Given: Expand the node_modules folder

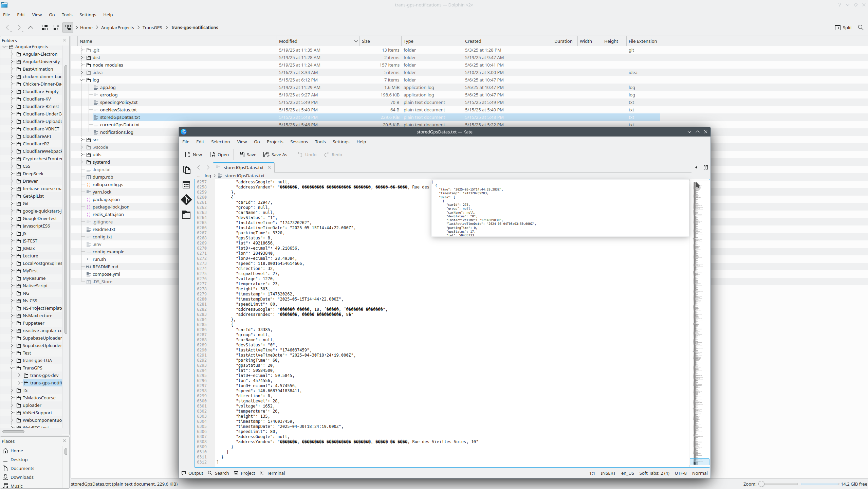Looking at the screenshot, I should [x=82, y=65].
